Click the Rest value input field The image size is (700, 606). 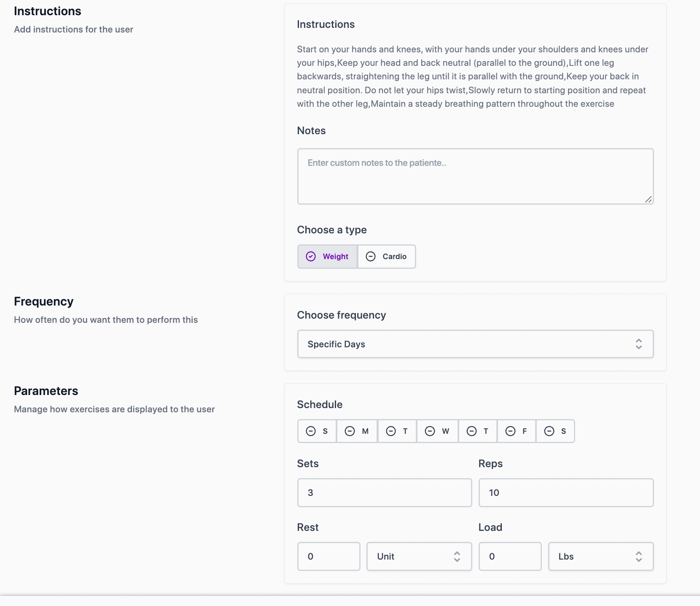pyautogui.click(x=329, y=556)
